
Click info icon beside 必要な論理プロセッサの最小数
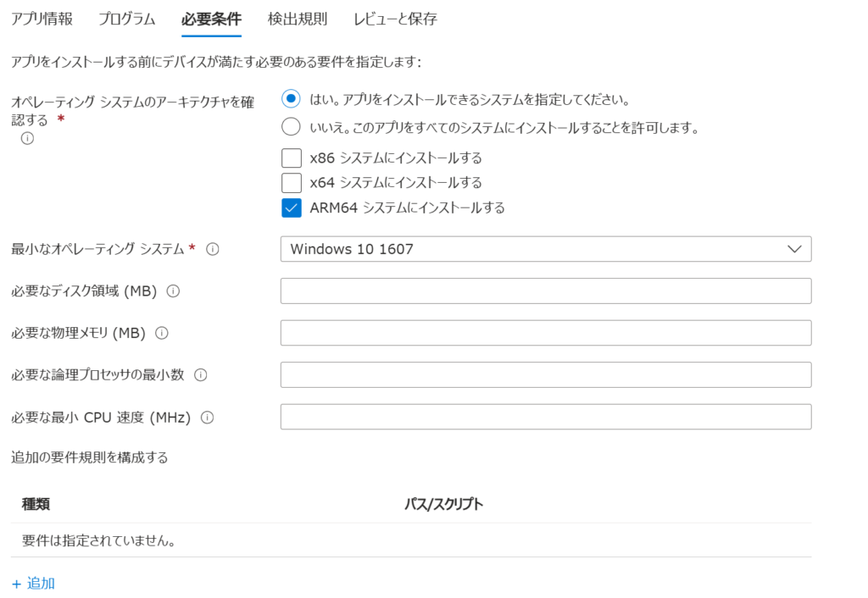point(201,374)
